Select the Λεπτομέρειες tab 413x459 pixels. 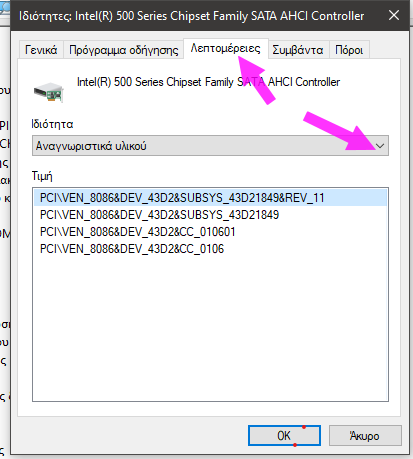click(226, 49)
